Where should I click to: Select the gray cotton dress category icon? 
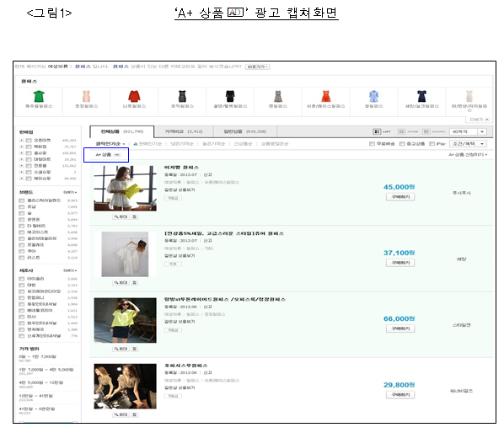[x=278, y=96]
